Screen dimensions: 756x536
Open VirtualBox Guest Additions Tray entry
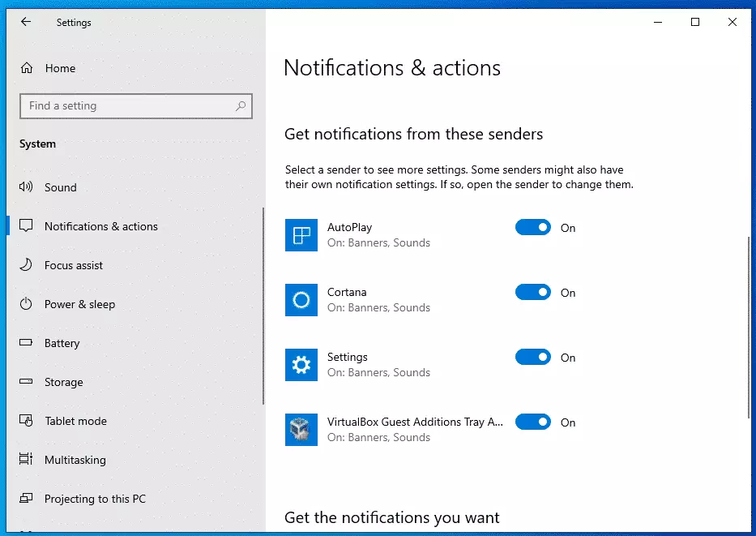pyautogui.click(x=415, y=422)
